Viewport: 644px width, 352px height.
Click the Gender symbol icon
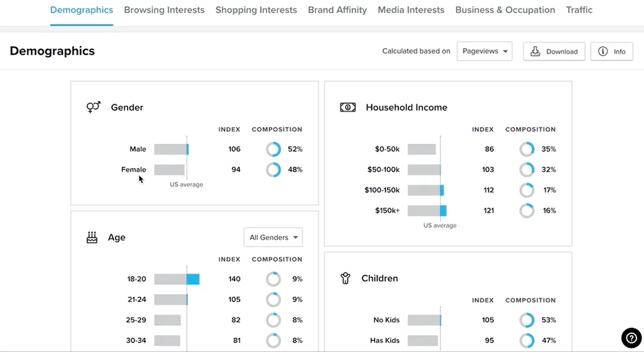tap(93, 107)
